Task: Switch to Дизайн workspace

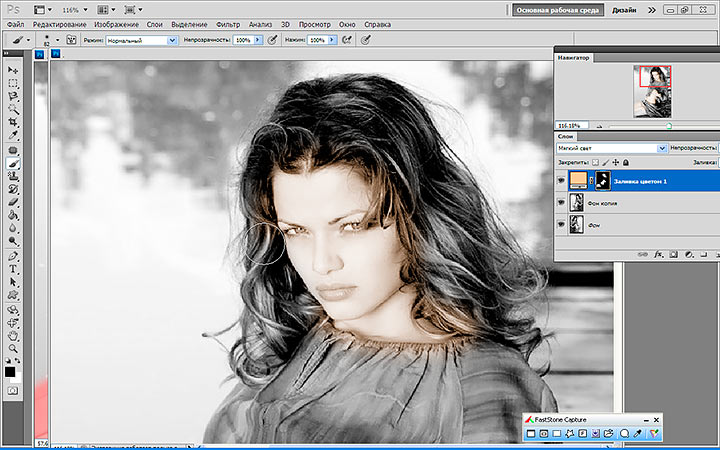Action: [x=624, y=10]
